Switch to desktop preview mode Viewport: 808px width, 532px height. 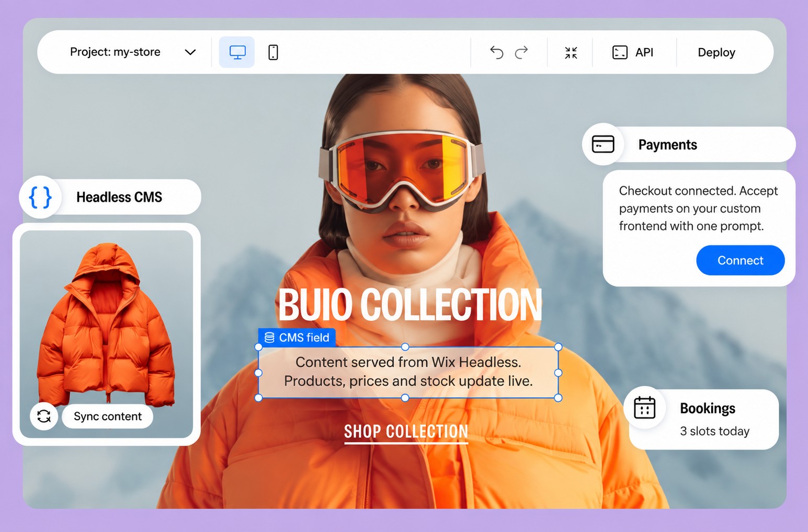click(x=237, y=52)
